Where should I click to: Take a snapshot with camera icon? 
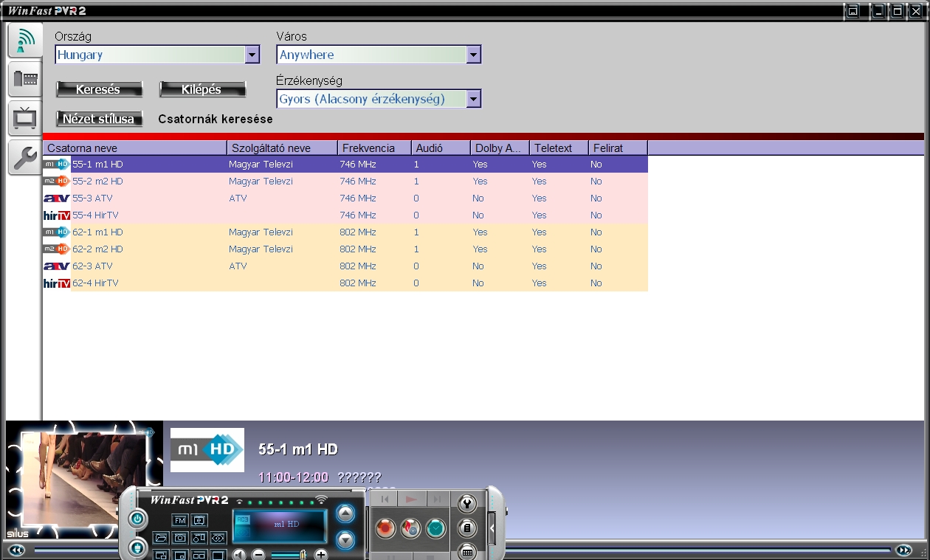(180, 538)
